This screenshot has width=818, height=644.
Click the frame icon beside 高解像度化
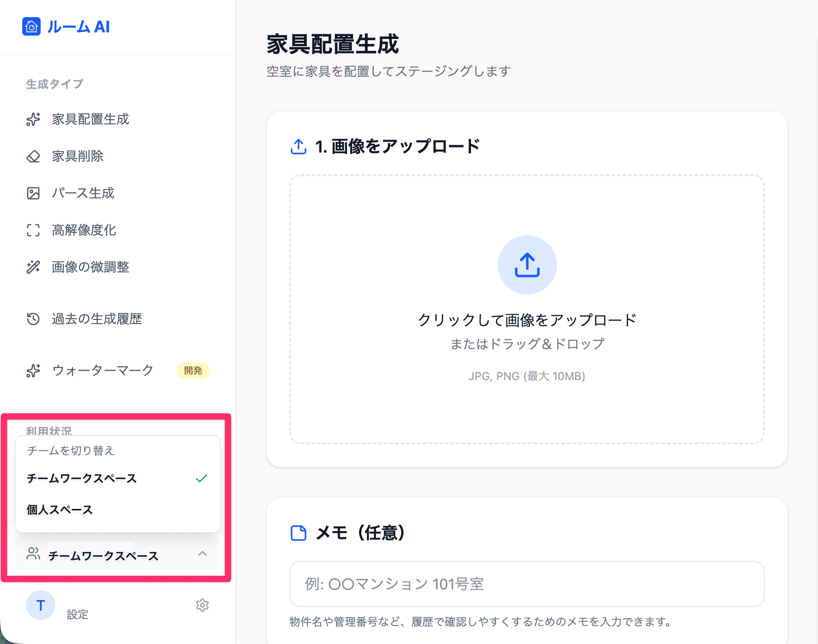coord(33,230)
